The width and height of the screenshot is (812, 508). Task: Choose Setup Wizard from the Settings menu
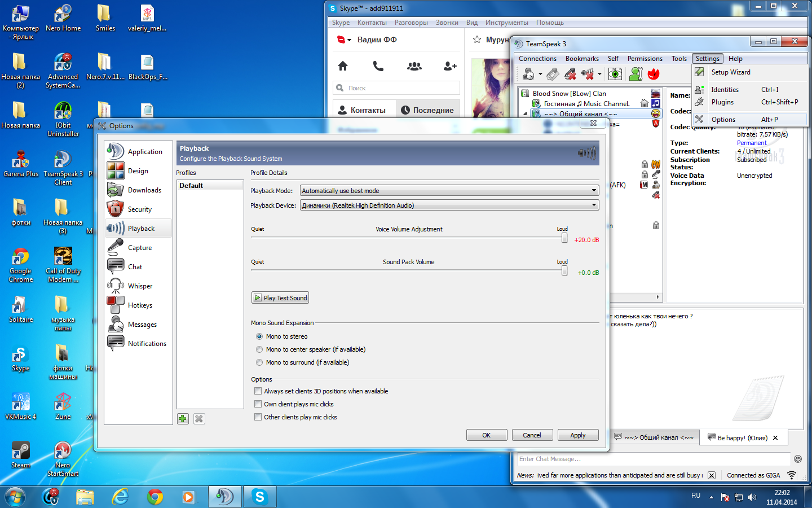coord(750,72)
